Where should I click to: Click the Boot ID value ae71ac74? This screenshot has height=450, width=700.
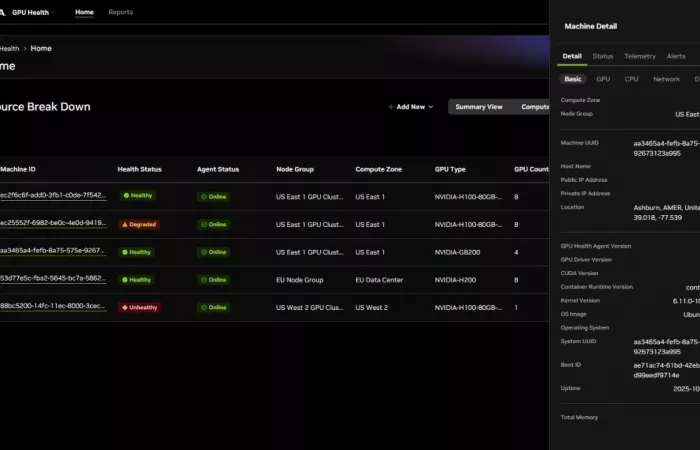pyautogui.click(x=666, y=370)
